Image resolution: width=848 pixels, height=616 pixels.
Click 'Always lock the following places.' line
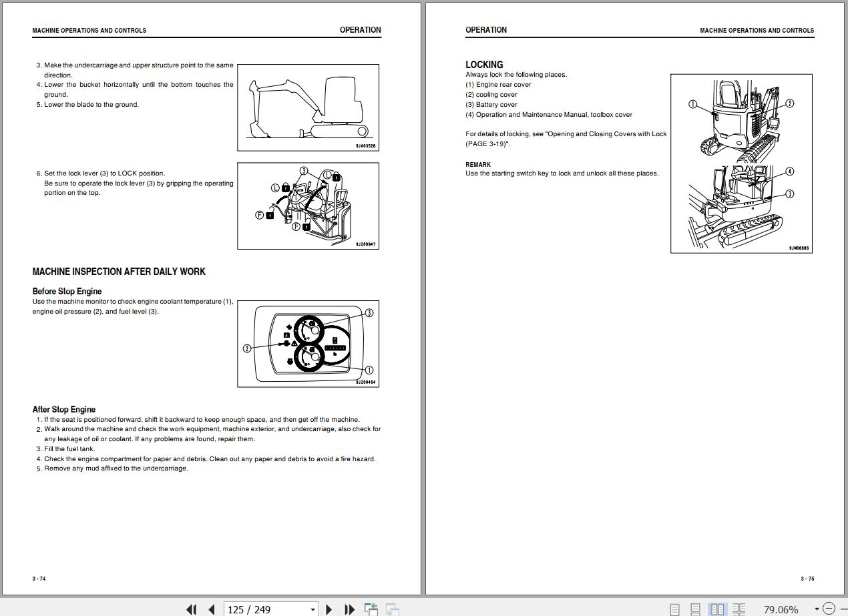[x=516, y=75]
